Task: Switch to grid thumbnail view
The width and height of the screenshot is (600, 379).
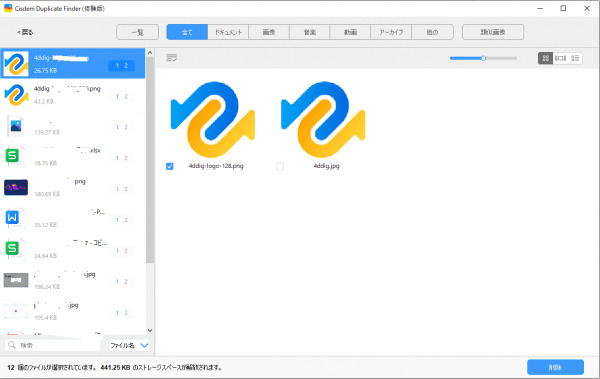Action: coord(546,58)
